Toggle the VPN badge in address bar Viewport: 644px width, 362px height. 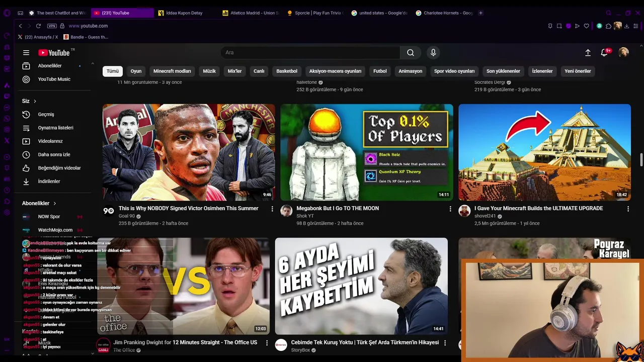click(x=52, y=26)
